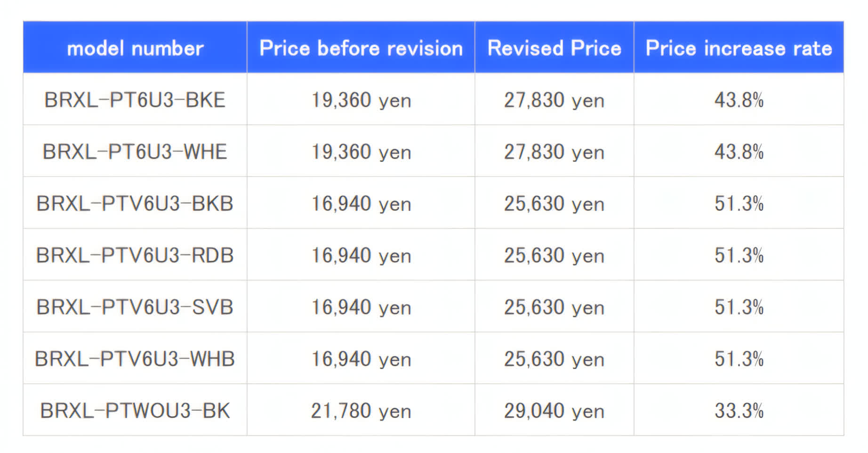Select model BRXL-PTWOU3-BK cell

click(x=135, y=411)
